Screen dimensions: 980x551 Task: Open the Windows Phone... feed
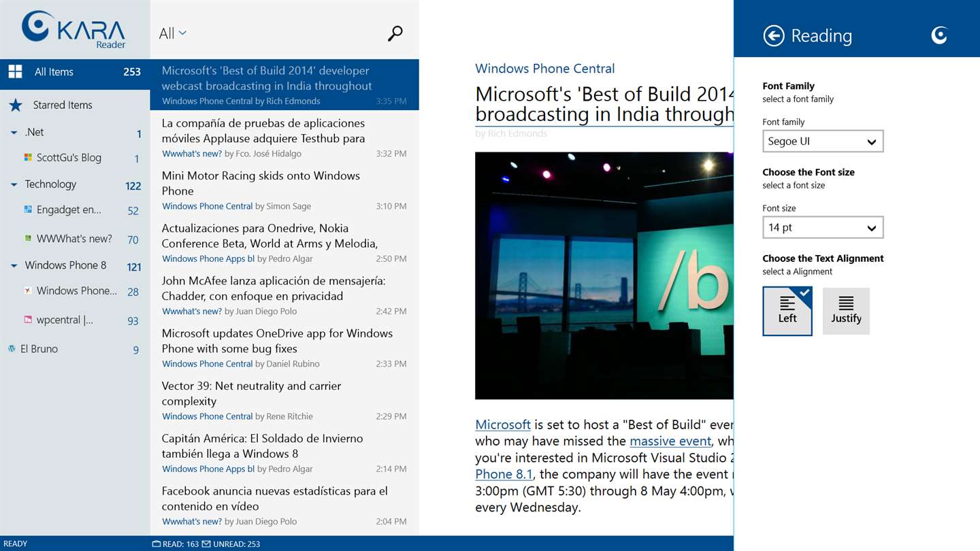coord(75,290)
